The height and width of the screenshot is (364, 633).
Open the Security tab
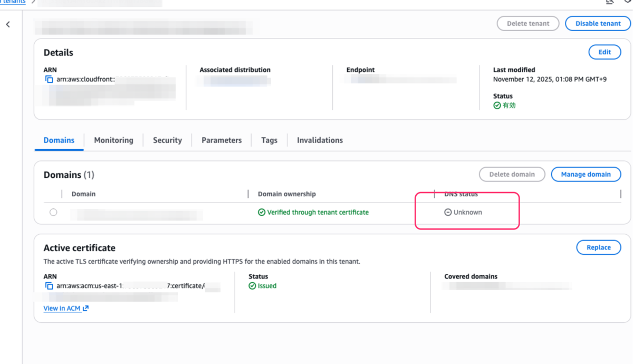[x=167, y=140]
